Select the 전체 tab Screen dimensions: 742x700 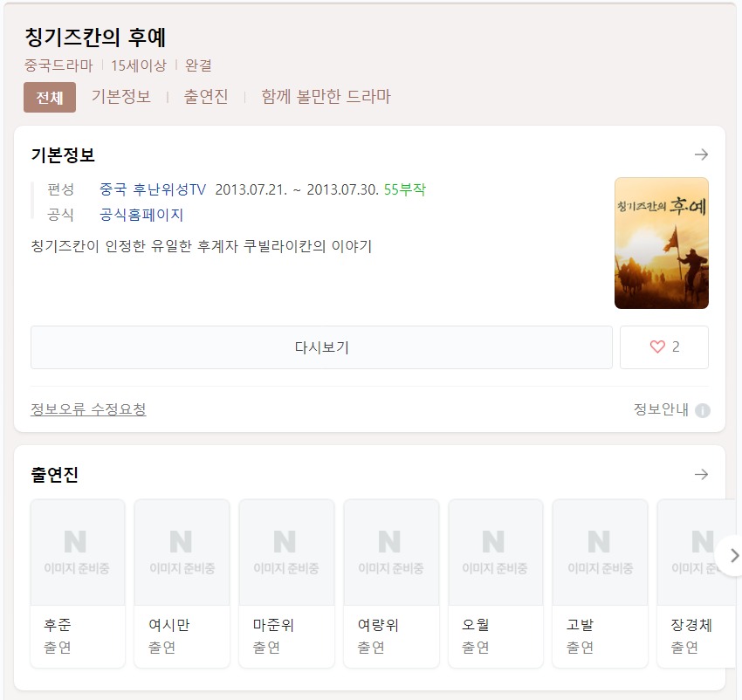tap(50, 97)
